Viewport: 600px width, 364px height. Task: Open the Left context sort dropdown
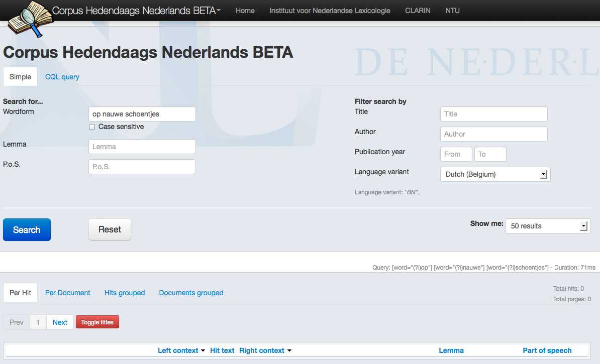click(181, 350)
